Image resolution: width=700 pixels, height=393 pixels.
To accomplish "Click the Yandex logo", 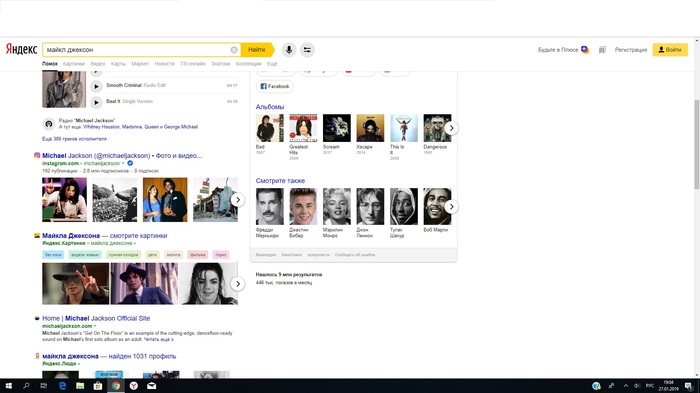I will click(21, 49).
